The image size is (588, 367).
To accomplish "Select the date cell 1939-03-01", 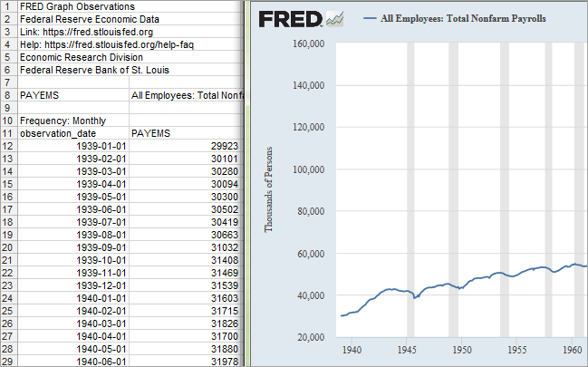I will click(x=73, y=171).
